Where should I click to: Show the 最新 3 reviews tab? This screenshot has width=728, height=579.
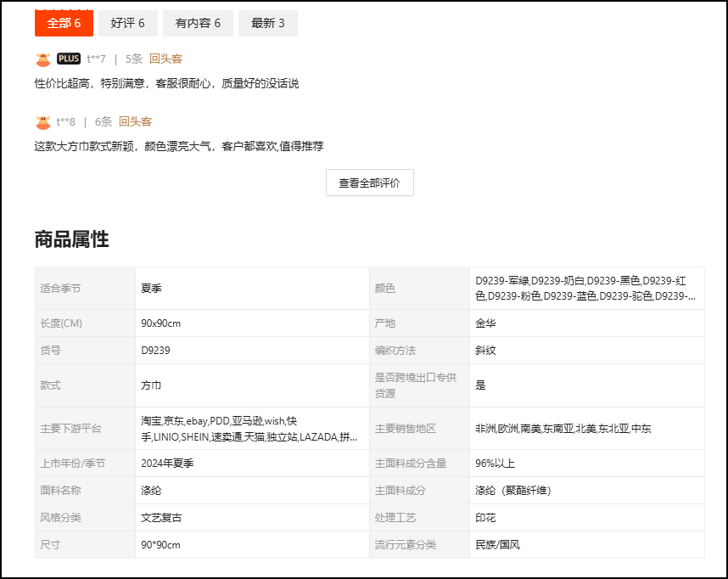point(268,23)
